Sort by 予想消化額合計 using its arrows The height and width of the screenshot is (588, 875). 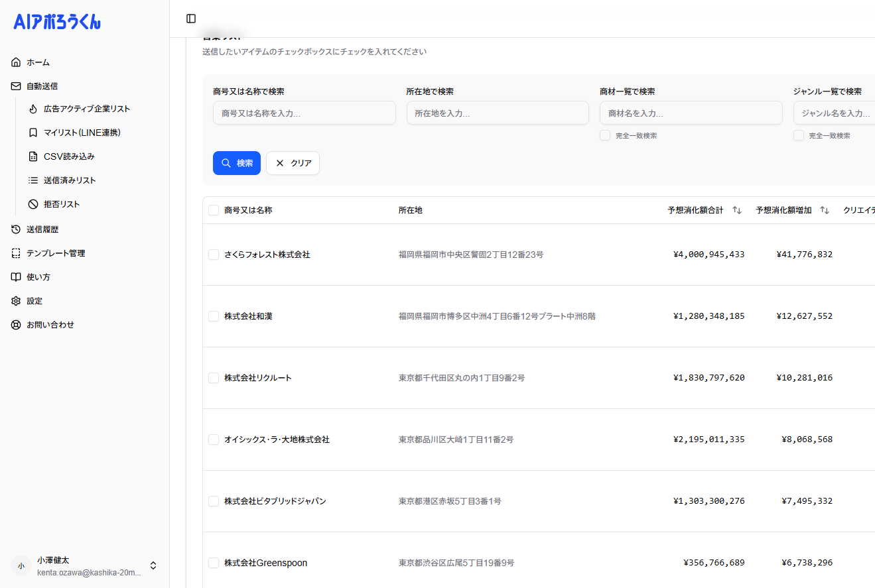point(736,209)
